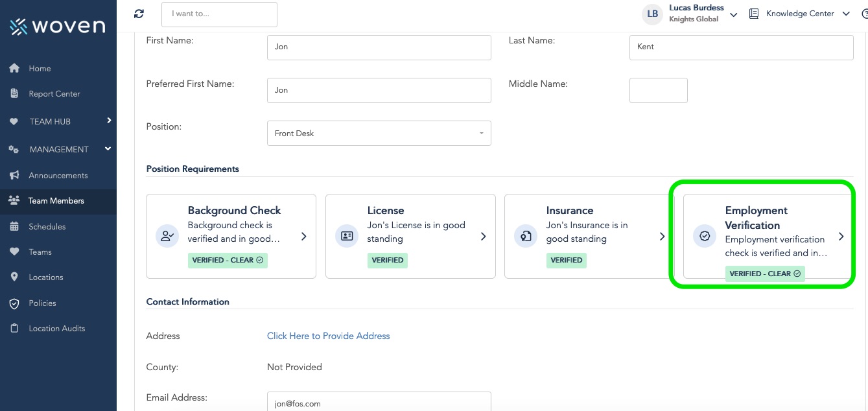Click the Locations pin icon
This screenshot has height=411, width=868.
point(14,277)
